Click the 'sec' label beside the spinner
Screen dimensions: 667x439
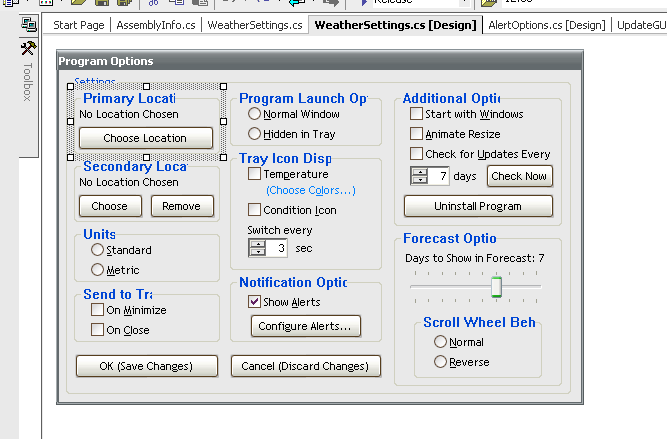[x=304, y=248]
